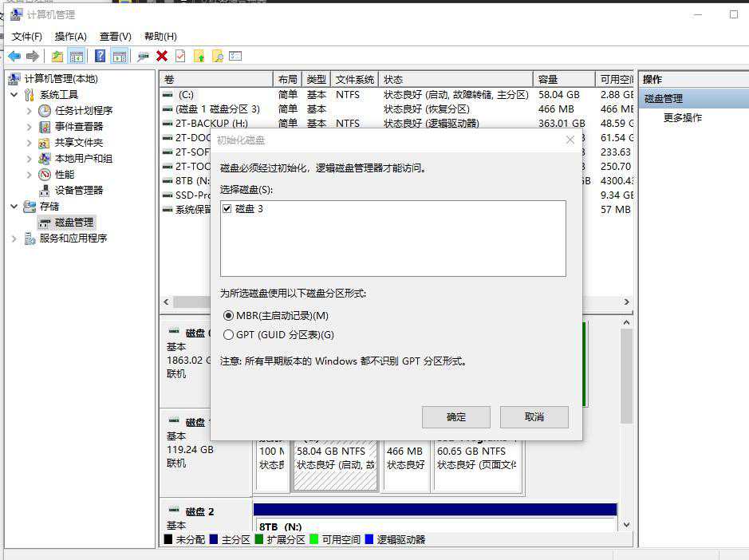Click the blue back arrow in the toolbar
749x560 pixels.
pyautogui.click(x=14, y=56)
